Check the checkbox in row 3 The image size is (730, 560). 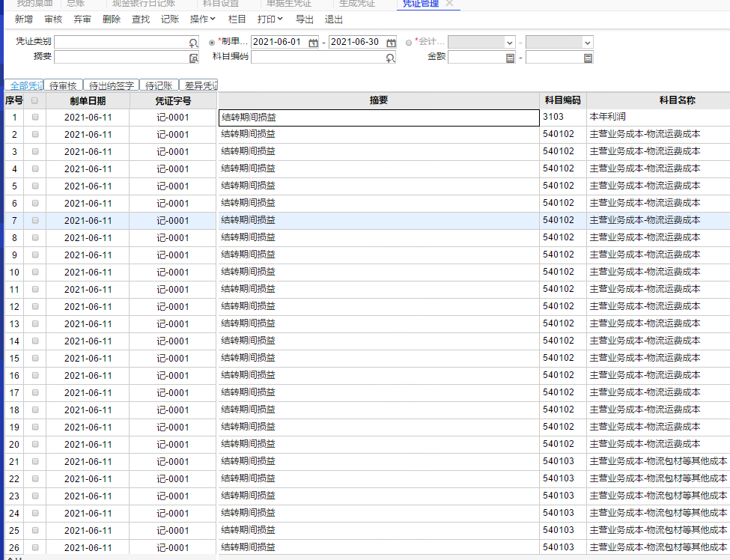35,152
